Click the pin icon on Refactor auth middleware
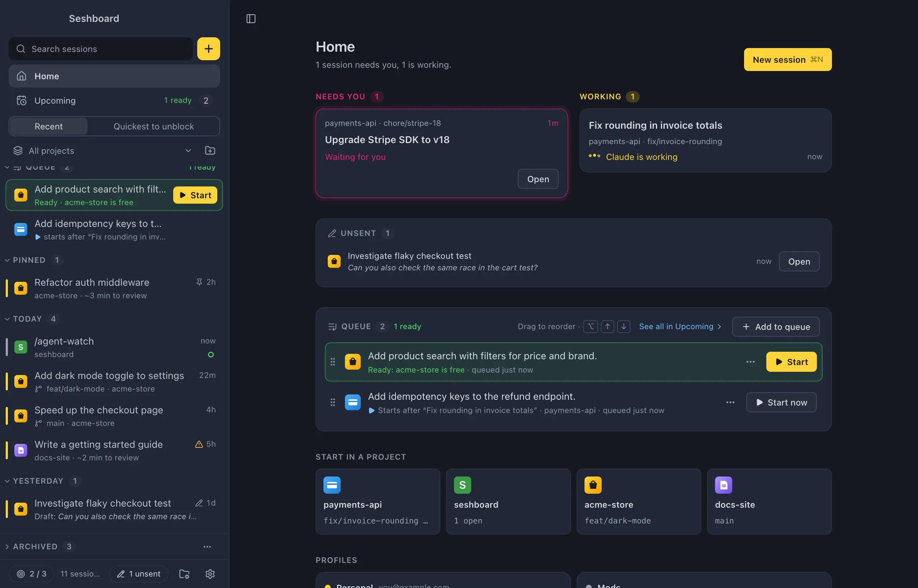The height and width of the screenshot is (588, 918). (199, 282)
